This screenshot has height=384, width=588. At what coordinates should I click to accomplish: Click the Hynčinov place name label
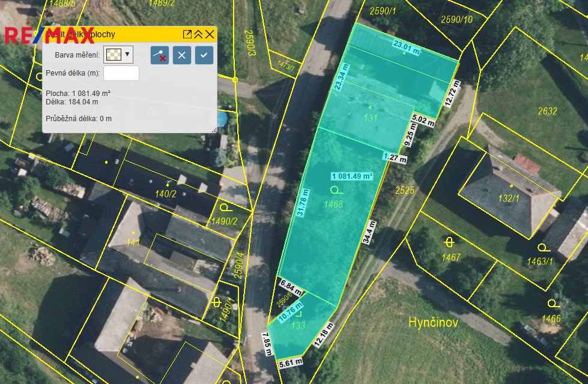click(434, 323)
